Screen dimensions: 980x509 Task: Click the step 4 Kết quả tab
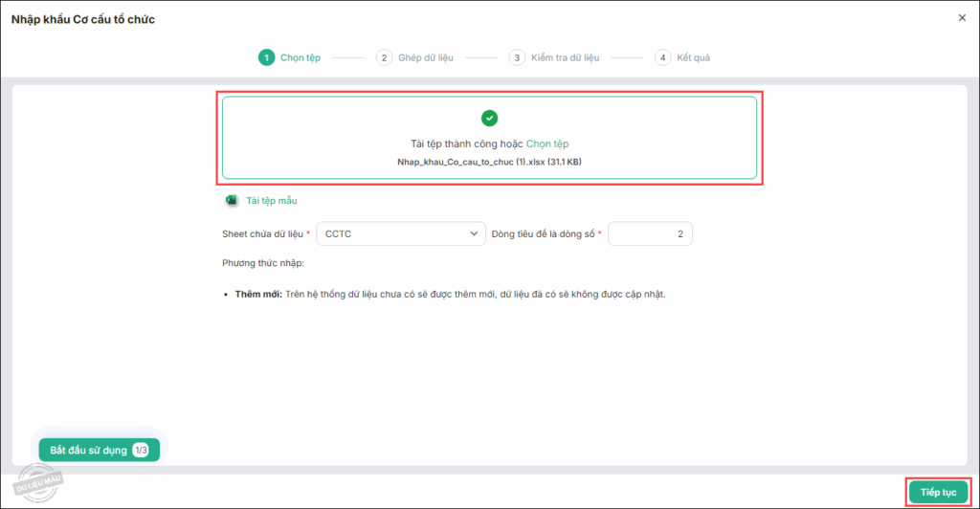click(x=681, y=57)
